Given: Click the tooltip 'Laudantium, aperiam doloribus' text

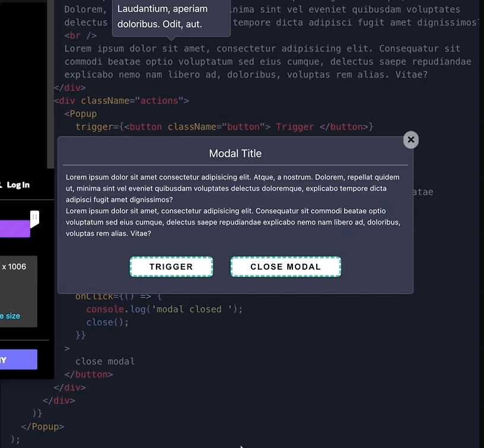Looking at the screenshot, I should (163, 17).
